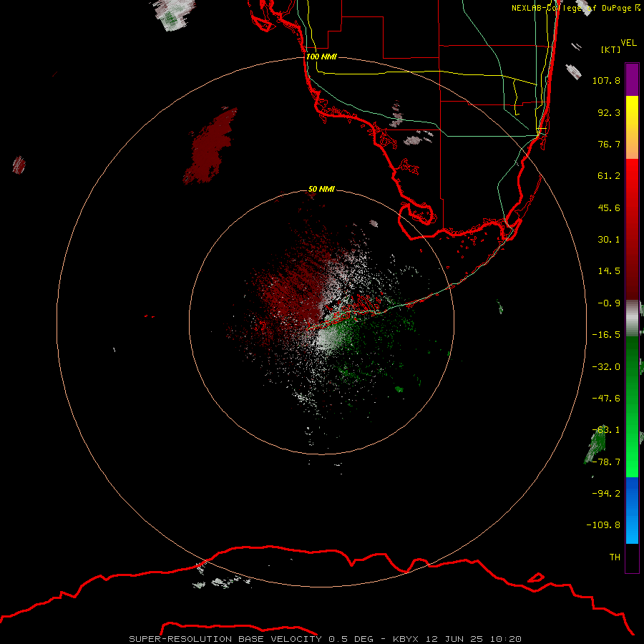Click the -16.5 legend value
The width and height of the screenshot is (644, 644).
(606, 335)
